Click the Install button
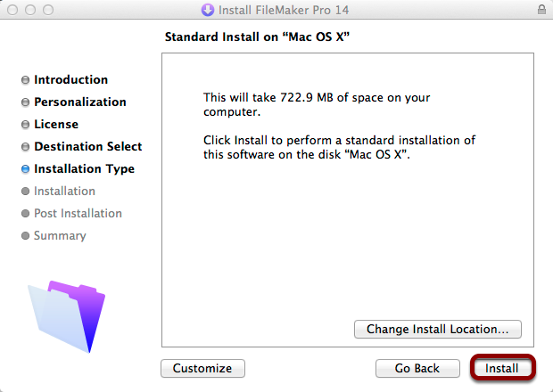 point(502,368)
